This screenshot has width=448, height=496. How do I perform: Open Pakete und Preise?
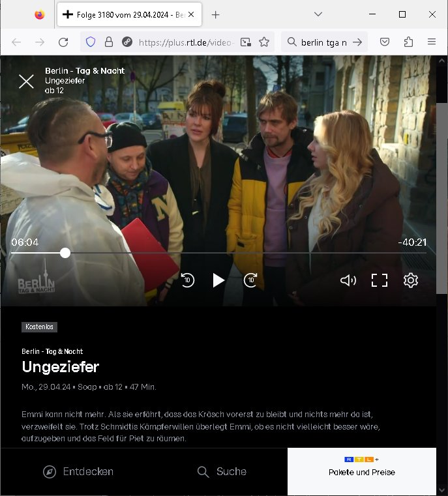pos(361,471)
